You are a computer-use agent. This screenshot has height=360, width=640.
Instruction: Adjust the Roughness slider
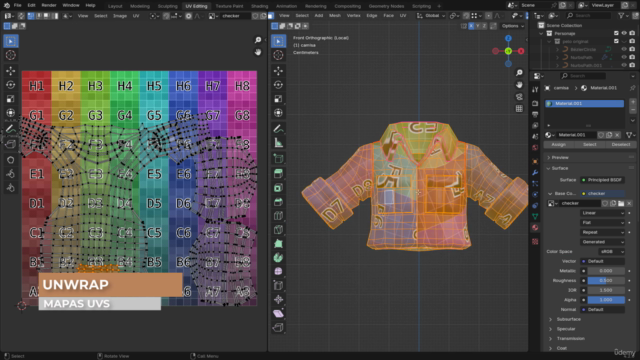pyautogui.click(x=606, y=280)
